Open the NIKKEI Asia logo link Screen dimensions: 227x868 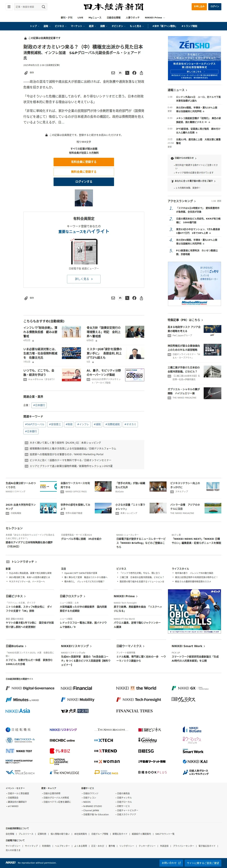(18, 711)
